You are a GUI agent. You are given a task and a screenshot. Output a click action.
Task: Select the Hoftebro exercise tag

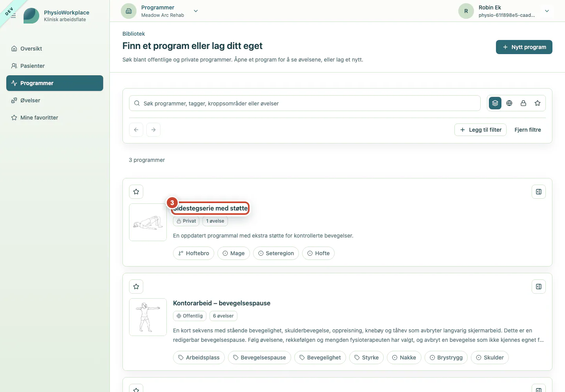point(194,253)
